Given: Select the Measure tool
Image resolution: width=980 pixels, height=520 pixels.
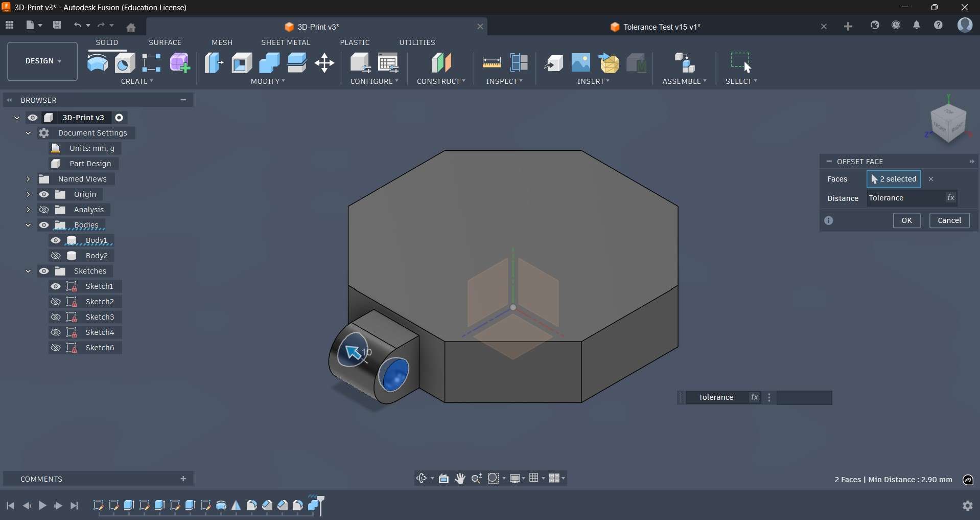Looking at the screenshot, I should (x=492, y=63).
